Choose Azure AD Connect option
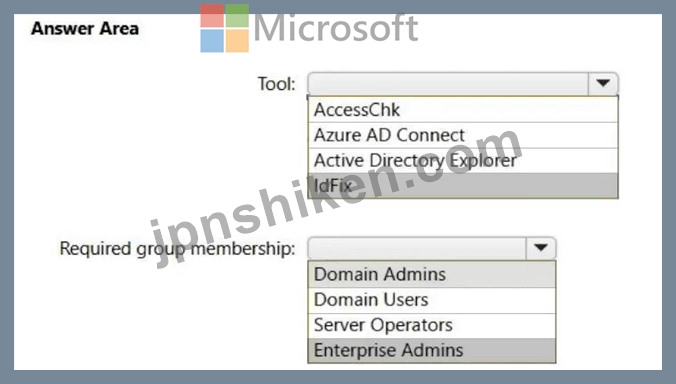 pos(463,135)
